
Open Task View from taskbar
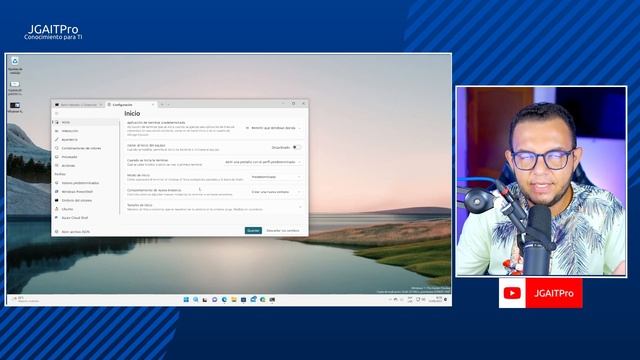[x=205, y=300]
